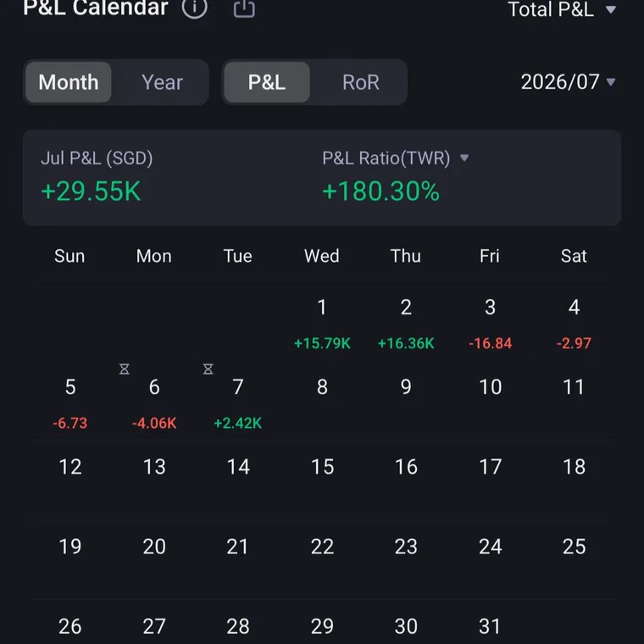Open day 3 with -16.84 loss
The height and width of the screenshot is (644, 644).
click(490, 325)
